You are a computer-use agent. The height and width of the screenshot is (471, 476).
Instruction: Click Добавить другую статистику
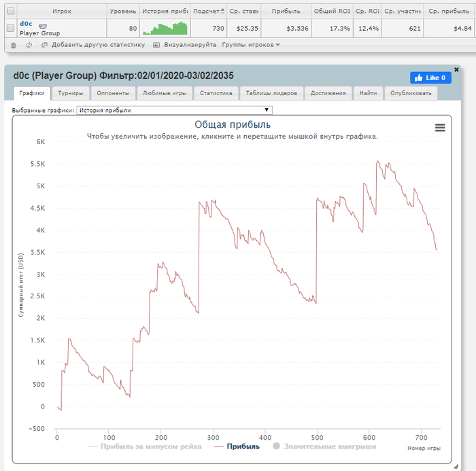pos(98,45)
